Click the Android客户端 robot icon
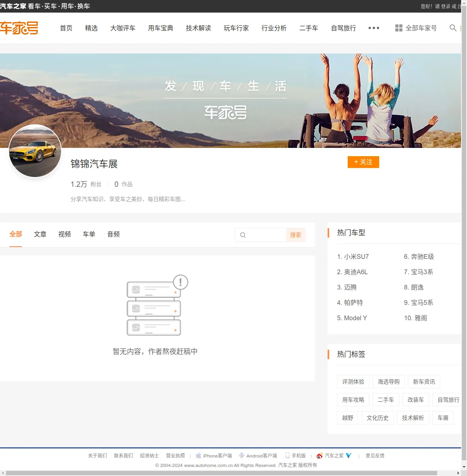 click(242, 456)
